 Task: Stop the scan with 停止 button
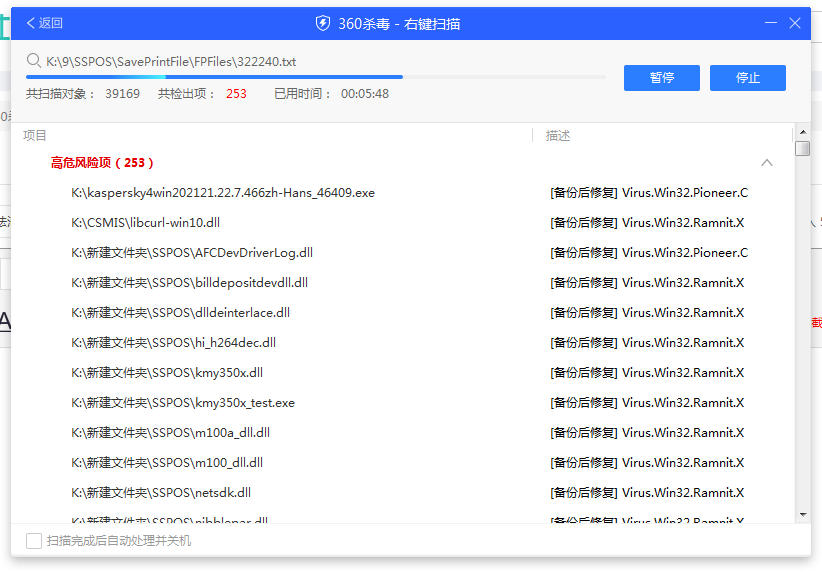747,78
